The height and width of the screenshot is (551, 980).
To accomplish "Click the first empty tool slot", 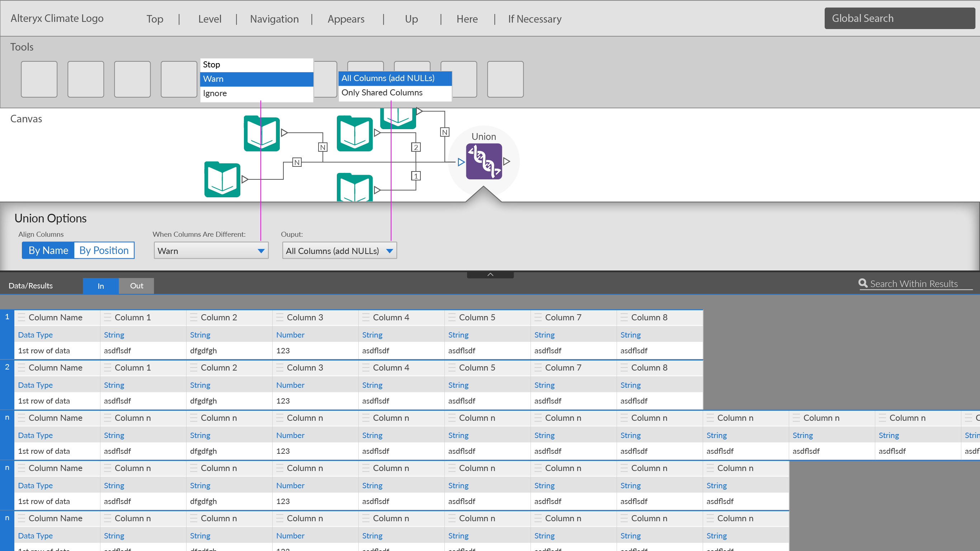I will (x=39, y=79).
